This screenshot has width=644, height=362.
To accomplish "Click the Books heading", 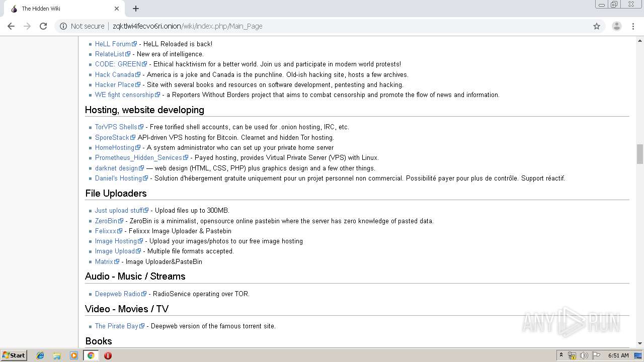I will coord(99,341).
